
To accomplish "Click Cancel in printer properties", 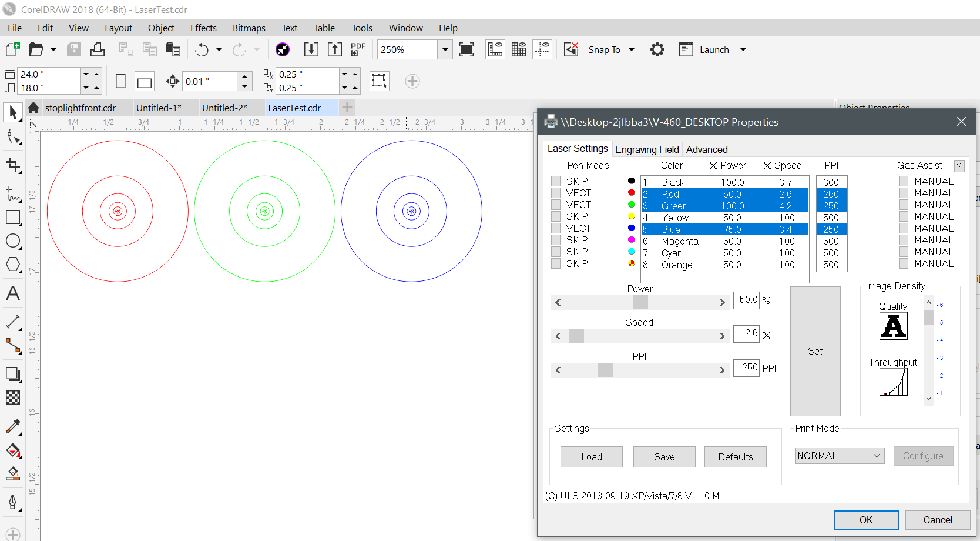I will (938, 520).
